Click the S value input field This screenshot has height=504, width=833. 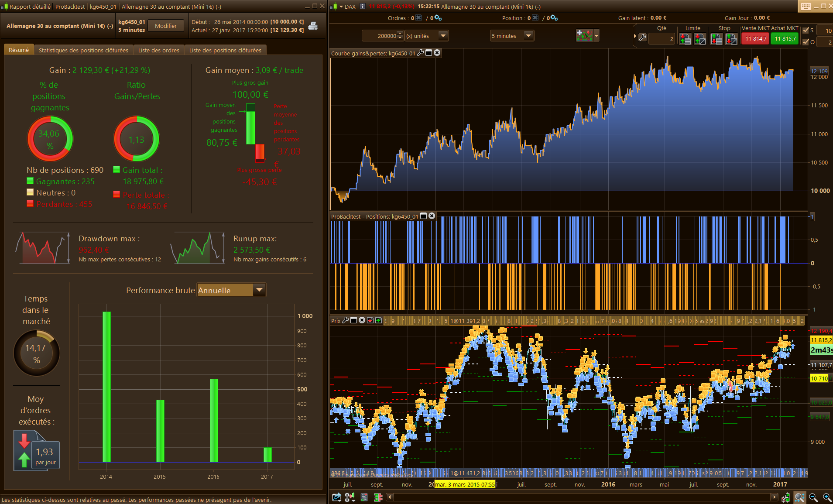tap(825, 31)
